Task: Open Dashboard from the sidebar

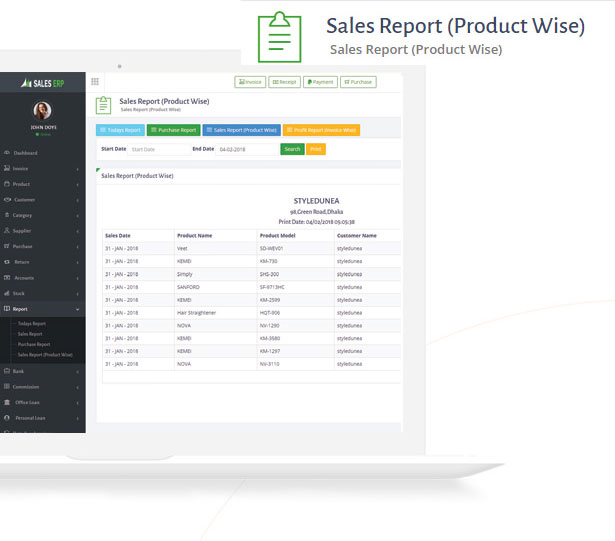Action: (24, 153)
